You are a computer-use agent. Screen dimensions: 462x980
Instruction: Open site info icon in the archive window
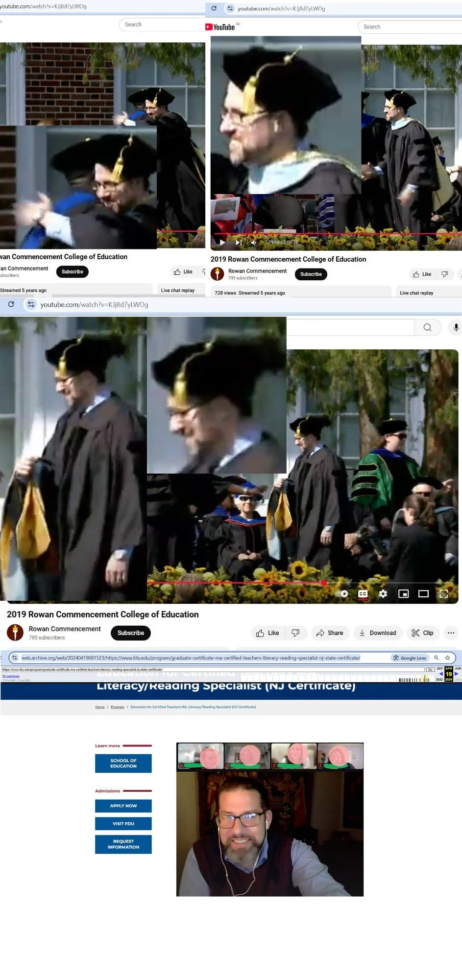15,658
